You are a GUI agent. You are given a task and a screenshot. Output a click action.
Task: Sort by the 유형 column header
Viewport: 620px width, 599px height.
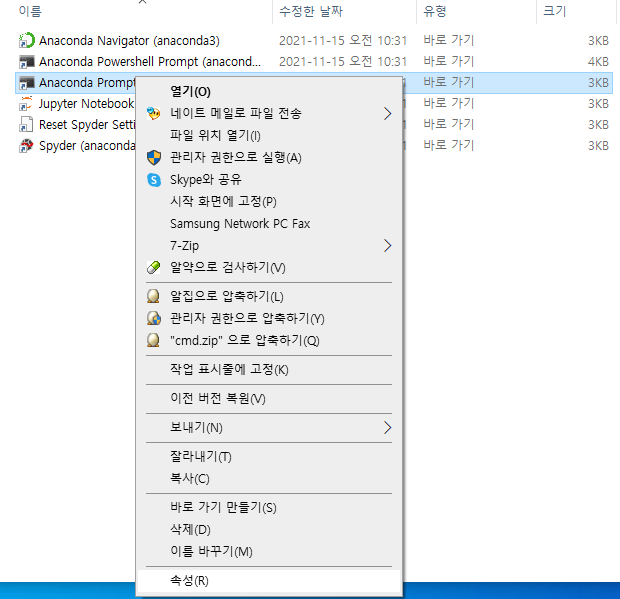tap(435, 11)
